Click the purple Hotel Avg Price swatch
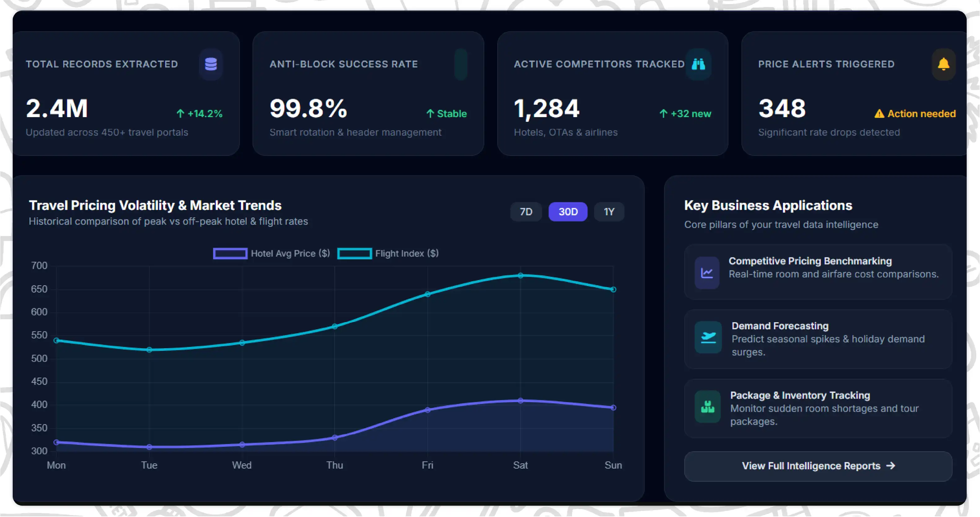Image resolution: width=980 pixels, height=517 pixels. 230,253
